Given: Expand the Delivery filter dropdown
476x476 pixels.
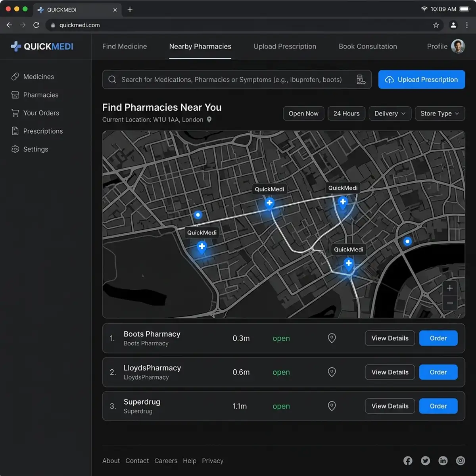Looking at the screenshot, I should click(390, 113).
